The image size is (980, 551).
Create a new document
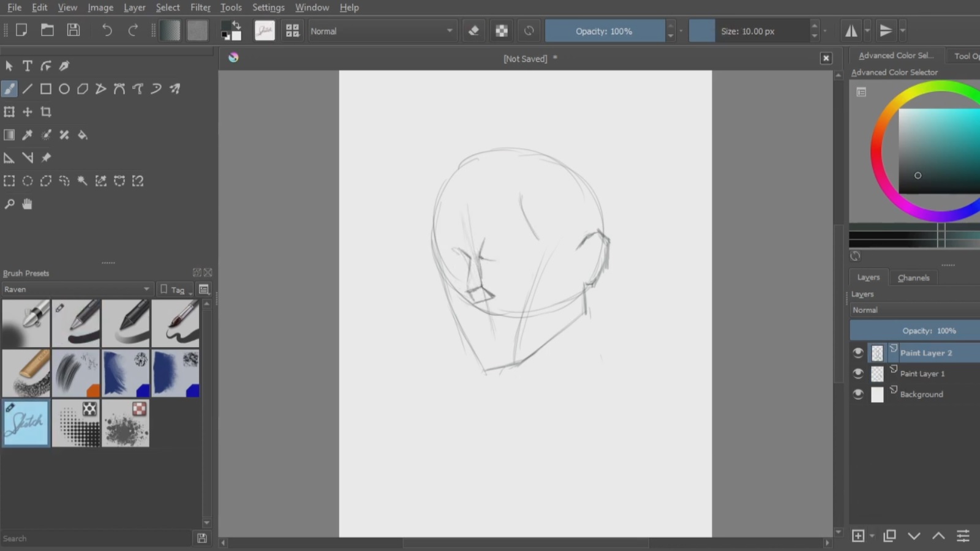[x=21, y=30]
